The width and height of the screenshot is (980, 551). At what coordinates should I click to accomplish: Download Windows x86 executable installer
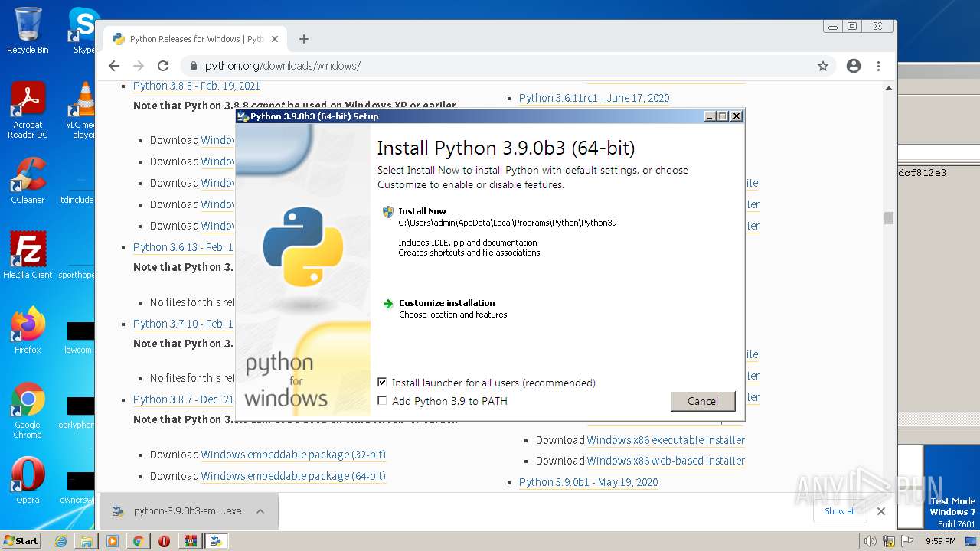666,440
